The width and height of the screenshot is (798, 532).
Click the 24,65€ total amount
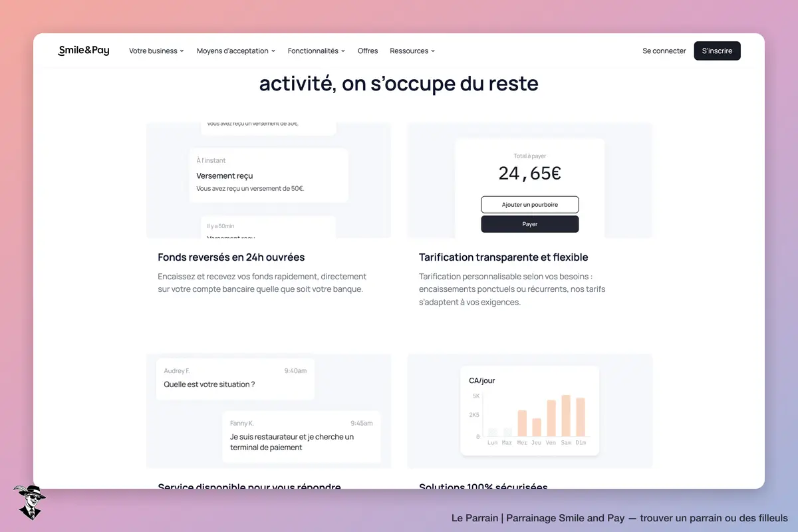pyautogui.click(x=530, y=174)
